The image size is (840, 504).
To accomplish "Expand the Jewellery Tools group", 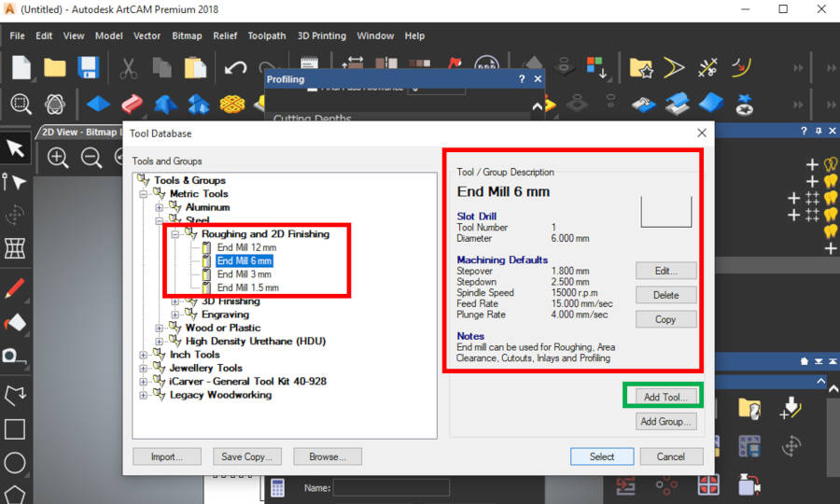I will click(x=144, y=368).
